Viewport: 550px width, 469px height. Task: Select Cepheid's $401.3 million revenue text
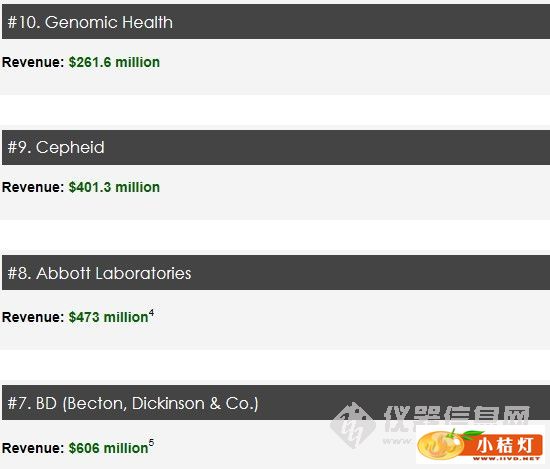click(x=114, y=187)
